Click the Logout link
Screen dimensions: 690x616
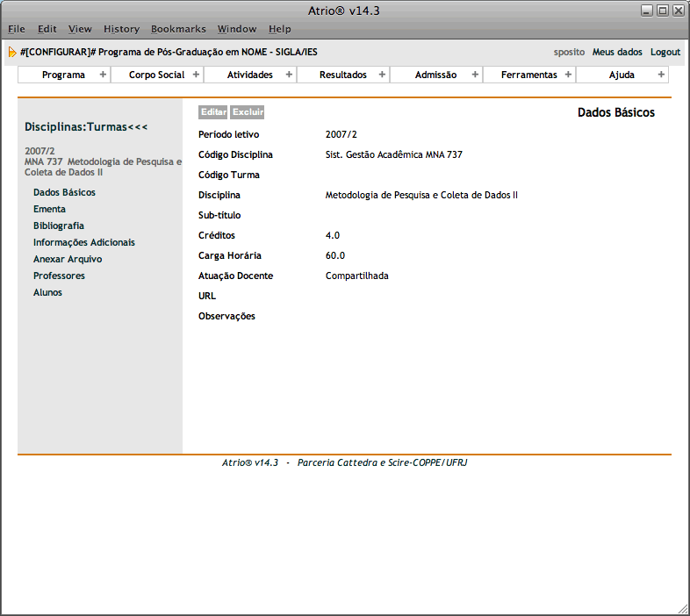click(665, 52)
